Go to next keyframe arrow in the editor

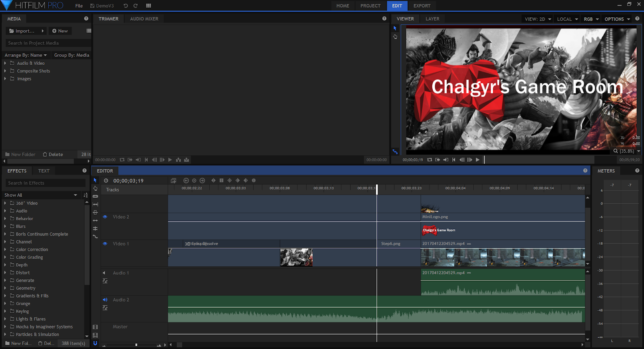[202, 181]
